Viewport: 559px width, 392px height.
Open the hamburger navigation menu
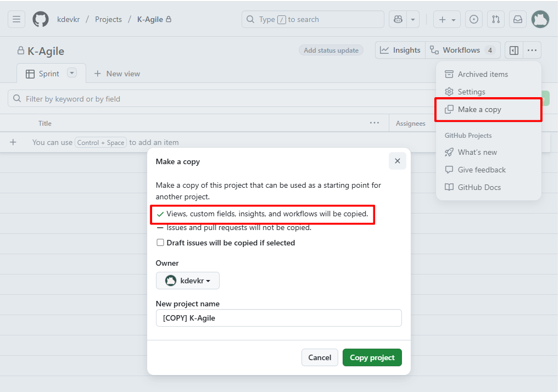coord(16,19)
